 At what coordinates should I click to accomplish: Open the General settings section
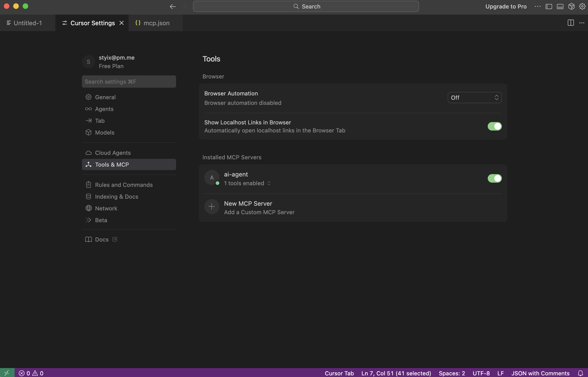pos(129,97)
